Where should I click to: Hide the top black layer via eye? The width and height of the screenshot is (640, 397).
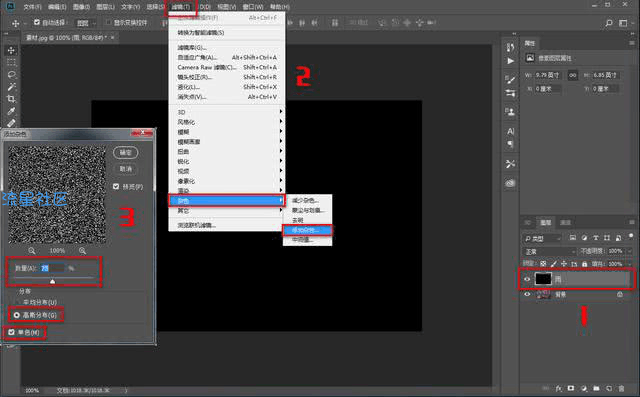(x=527, y=279)
